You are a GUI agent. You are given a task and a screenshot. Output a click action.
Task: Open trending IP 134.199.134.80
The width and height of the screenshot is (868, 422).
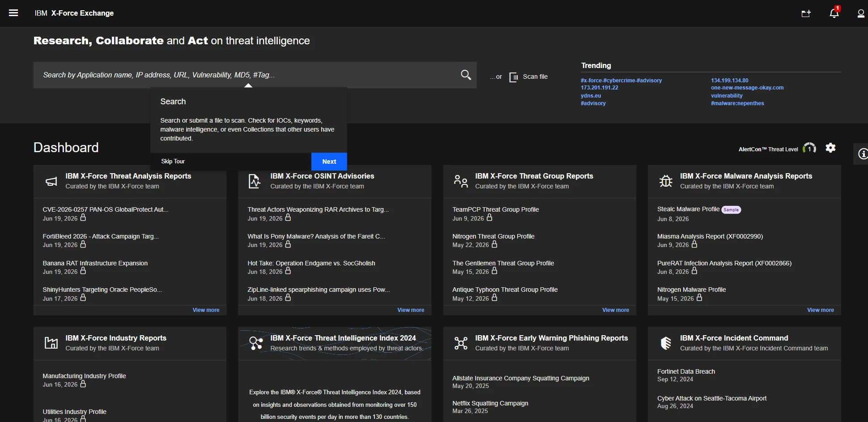[729, 81]
